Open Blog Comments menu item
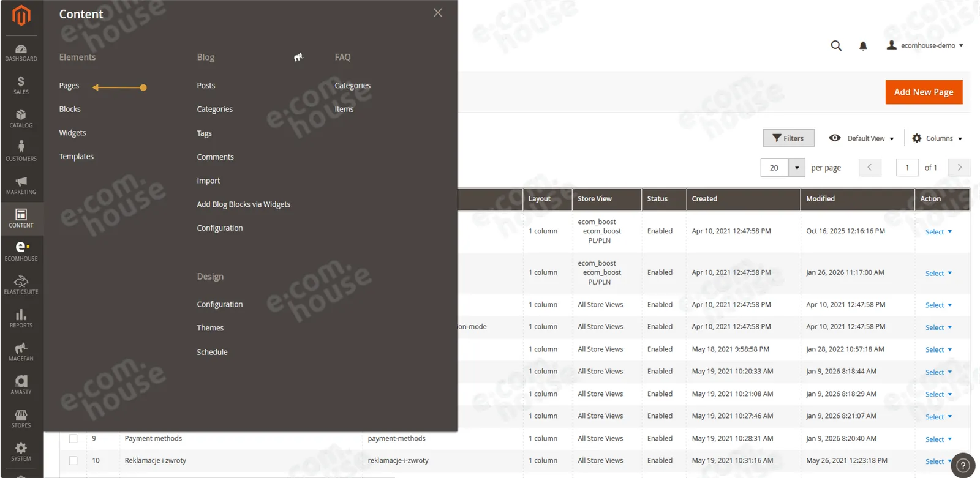The width and height of the screenshot is (980, 478). click(215, 157)
